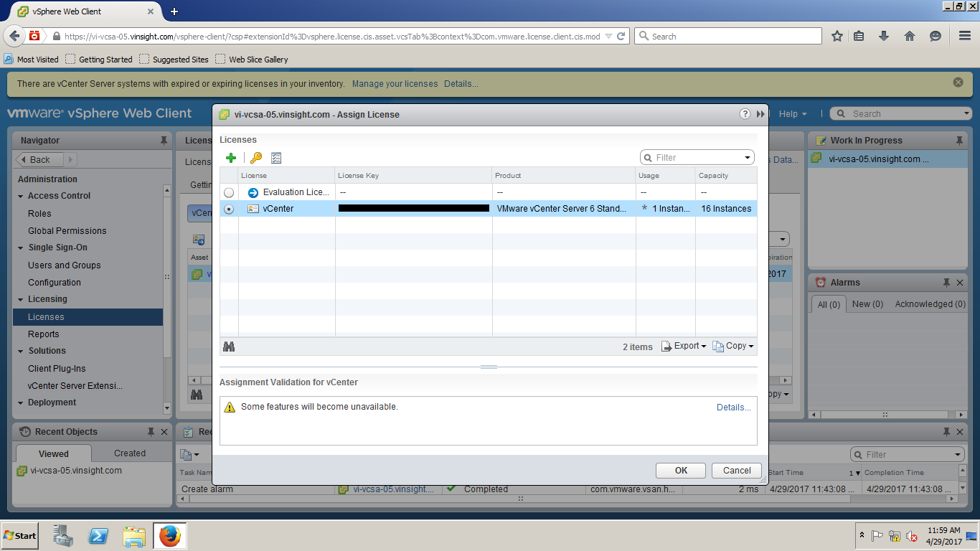Cancel the Assign License dialog
The height and width of the screenshot is (551, 980).
point(737,471)
